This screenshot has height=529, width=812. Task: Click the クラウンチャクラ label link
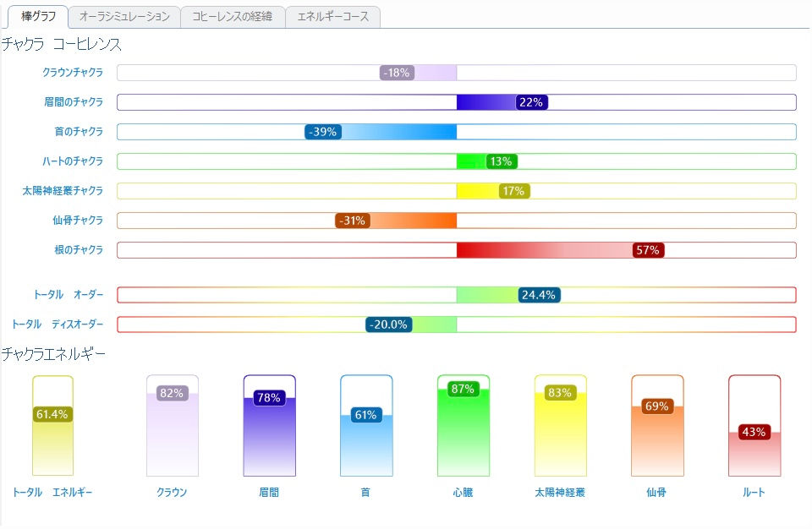point(73,73)
